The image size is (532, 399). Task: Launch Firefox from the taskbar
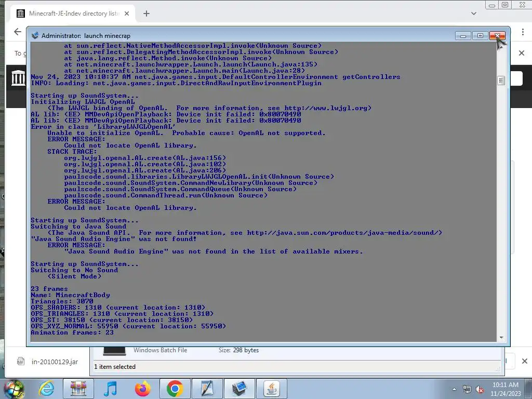click(x=142, y=389)
